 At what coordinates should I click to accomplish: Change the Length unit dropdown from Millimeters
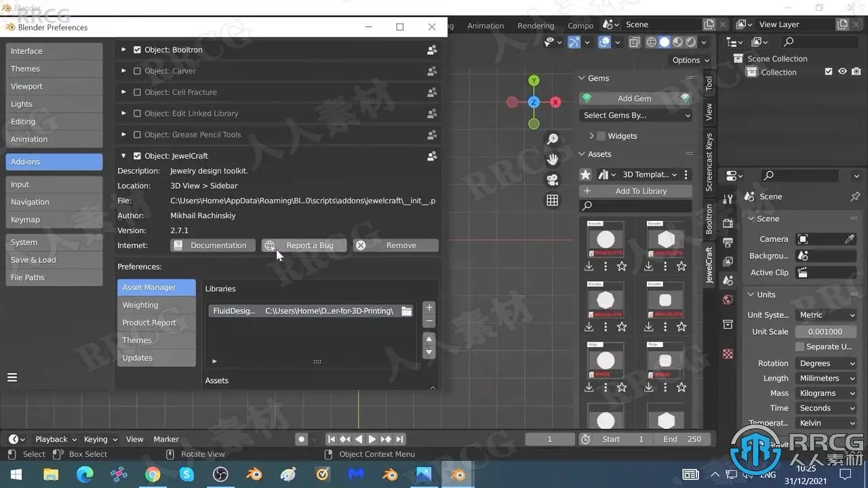point(825,378)
